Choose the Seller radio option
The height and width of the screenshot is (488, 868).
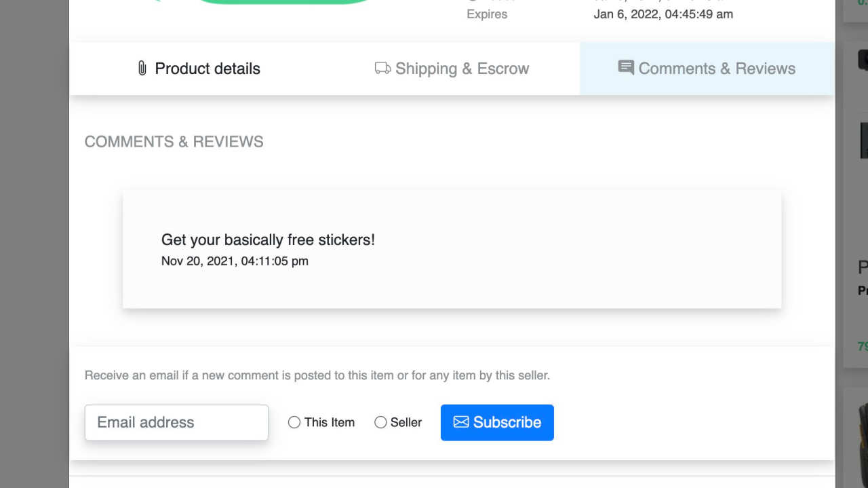380,422
